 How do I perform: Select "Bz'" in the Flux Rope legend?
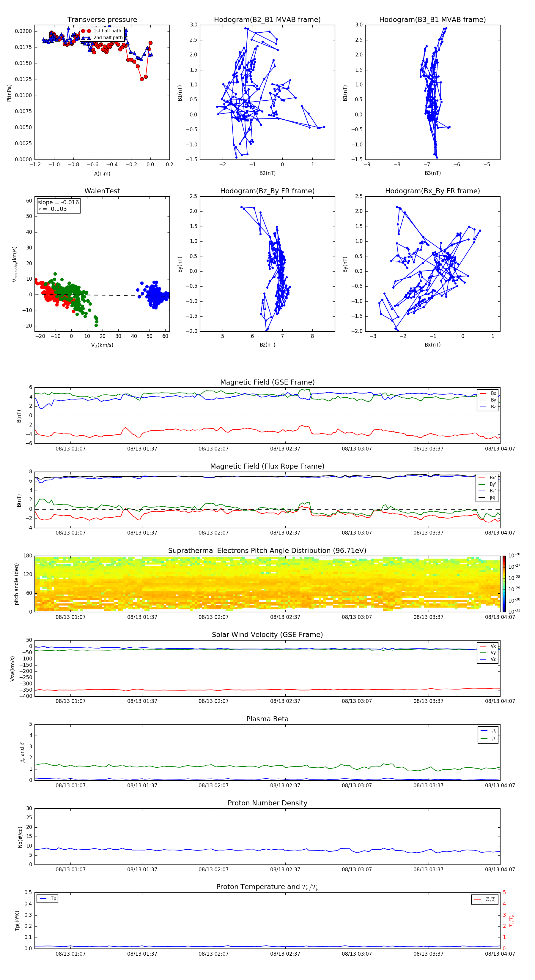point(487,491)
